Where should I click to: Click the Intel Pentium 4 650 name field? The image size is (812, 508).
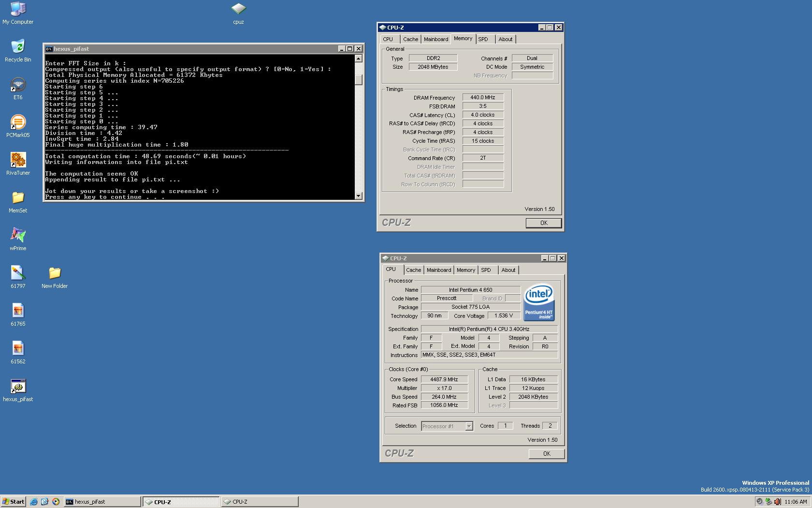[471, 290]
